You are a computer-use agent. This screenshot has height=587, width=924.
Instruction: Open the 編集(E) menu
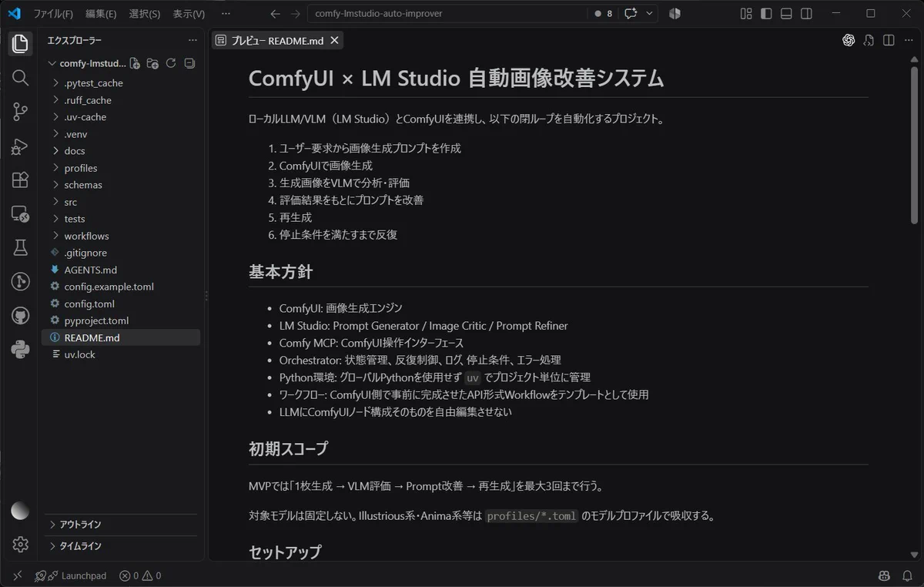pos(101,13)
